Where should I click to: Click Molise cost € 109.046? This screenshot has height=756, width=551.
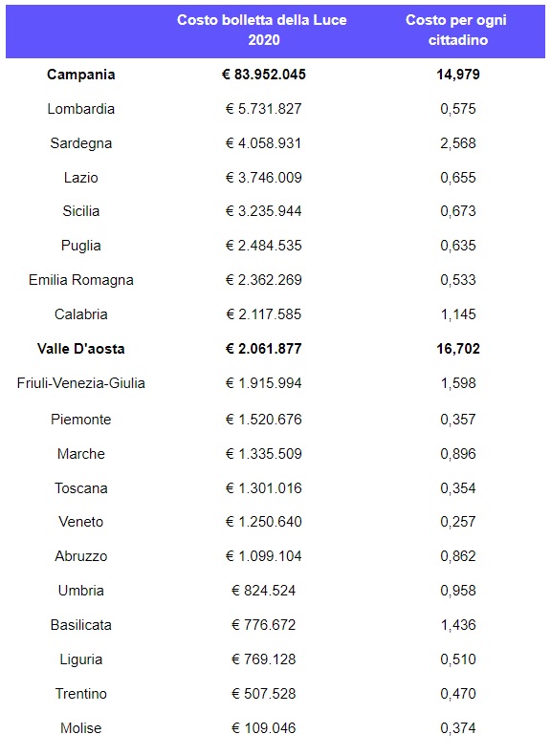click(263, 728)
